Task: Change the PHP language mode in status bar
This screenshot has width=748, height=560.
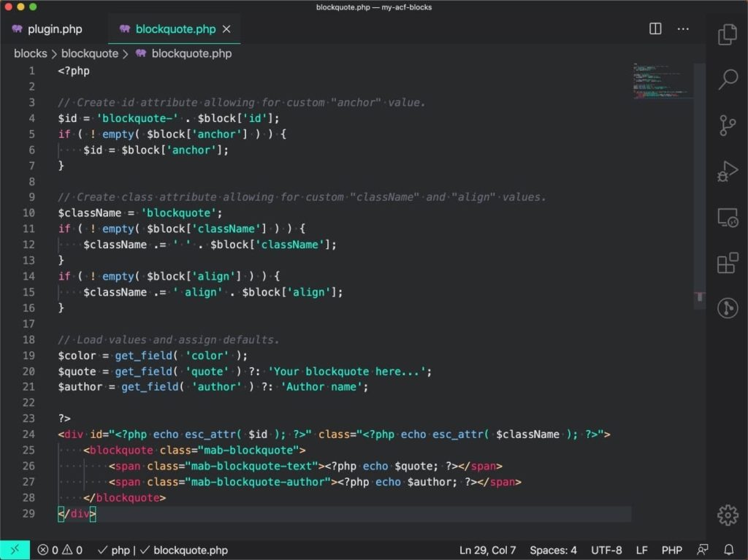Action: [671, 550]
